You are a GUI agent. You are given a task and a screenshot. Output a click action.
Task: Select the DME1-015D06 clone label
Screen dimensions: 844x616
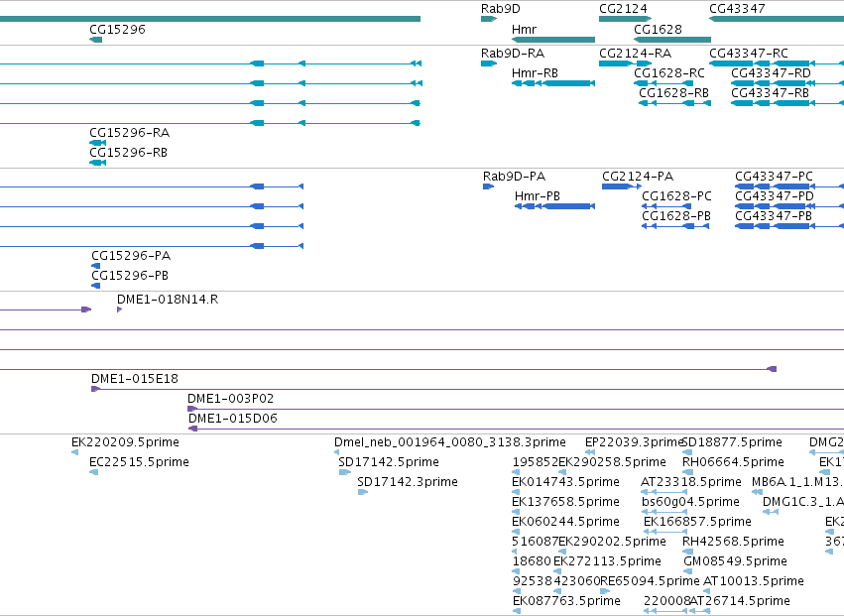pyautogui.click(x=232, y=419)
